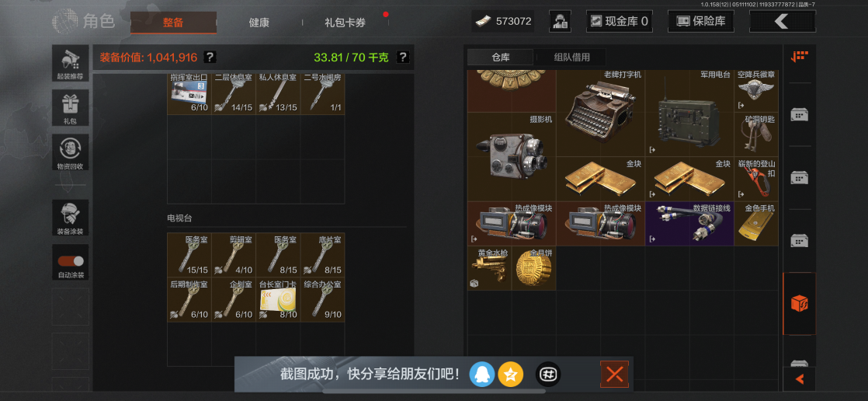The width and height of the screenshot is (868, 401).
Task: Select the orange highlighted storage box icon
Action: [x=799, y=304]
